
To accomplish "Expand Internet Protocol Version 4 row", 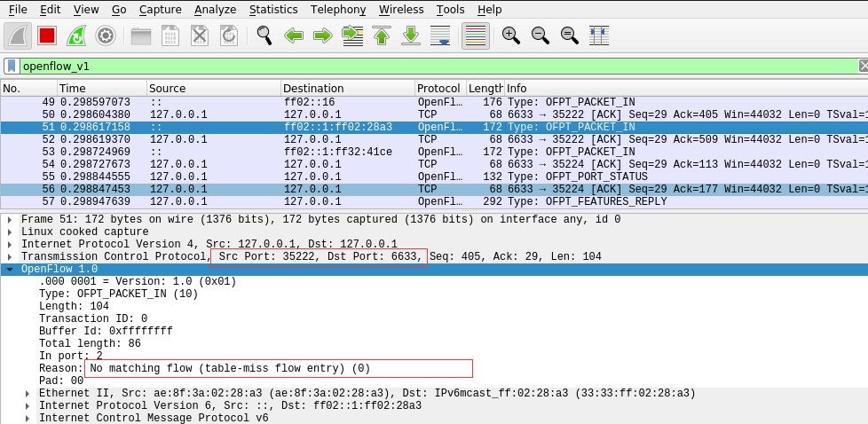I will tap(10, 244).
